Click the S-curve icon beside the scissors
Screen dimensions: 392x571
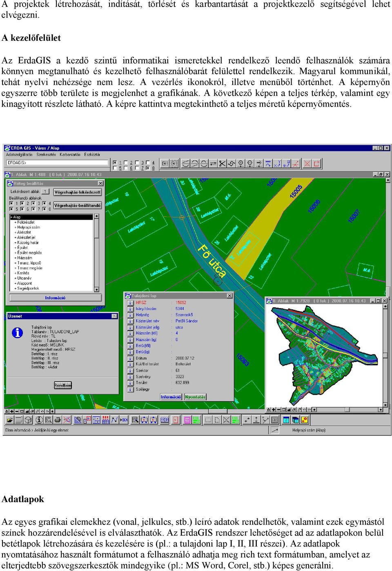[x=231, y=163]
